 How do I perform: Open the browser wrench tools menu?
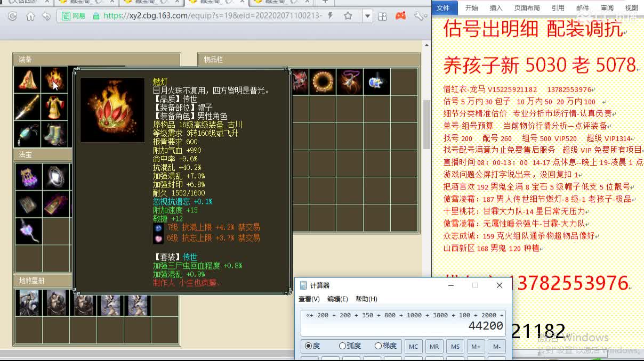point(420,16)
